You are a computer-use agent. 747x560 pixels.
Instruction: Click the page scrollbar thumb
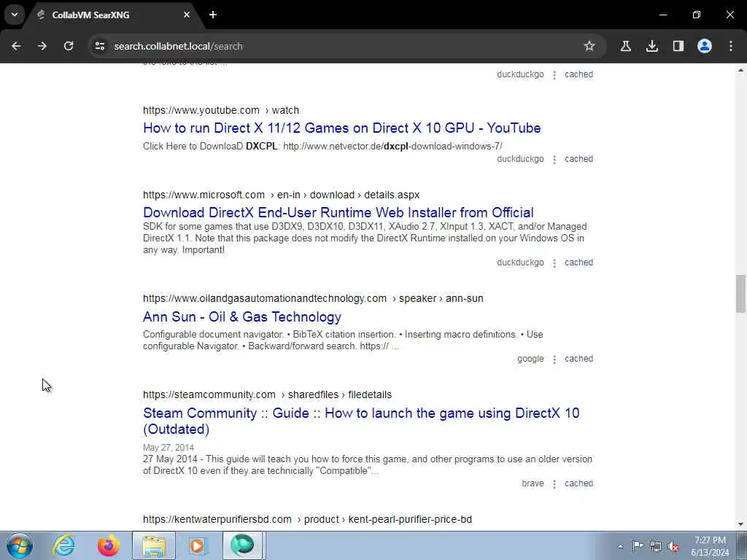point(740,294)
